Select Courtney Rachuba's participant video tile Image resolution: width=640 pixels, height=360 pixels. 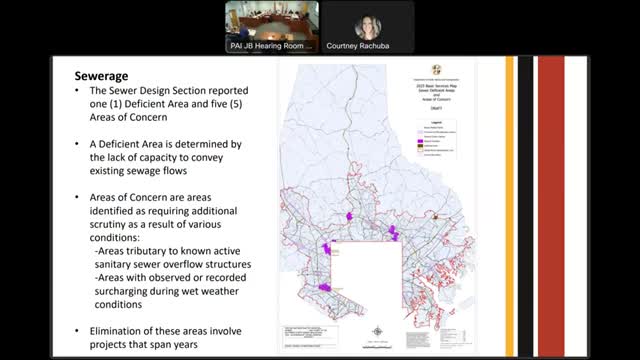pyautogui.click(x=368, y=27)
